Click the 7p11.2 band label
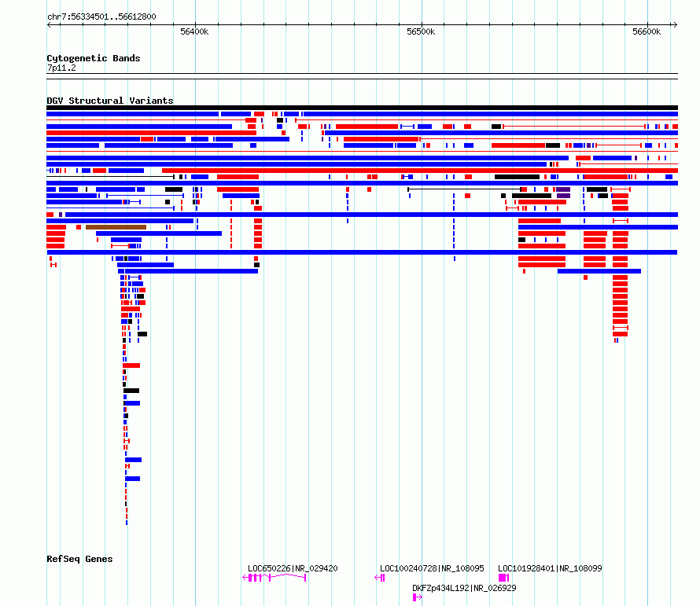 coord(61,68)
